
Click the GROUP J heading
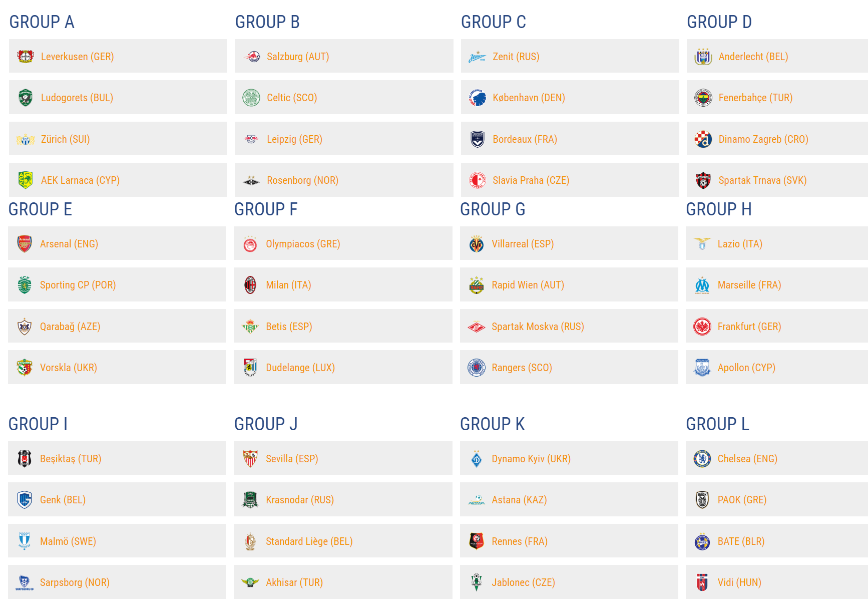(266, 424)
